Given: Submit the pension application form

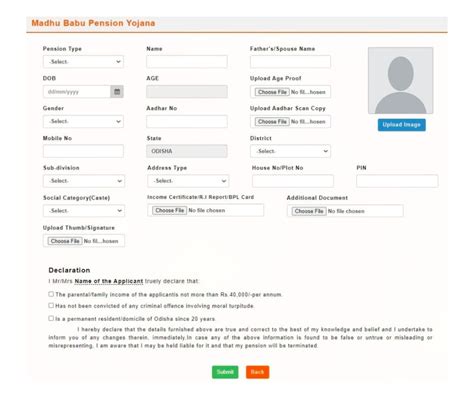Looking at the screenshot, I should (225, 372).
